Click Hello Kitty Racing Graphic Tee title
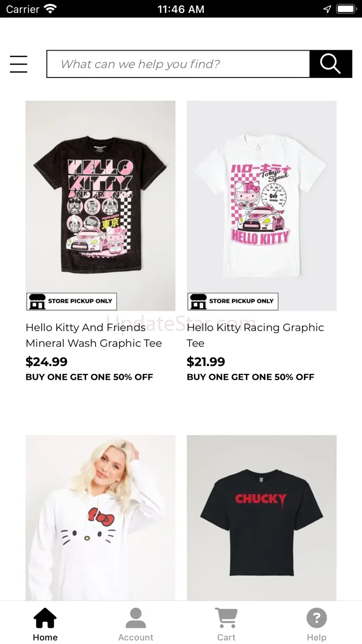This screenshot has height=644, width=362. [255, 335]
